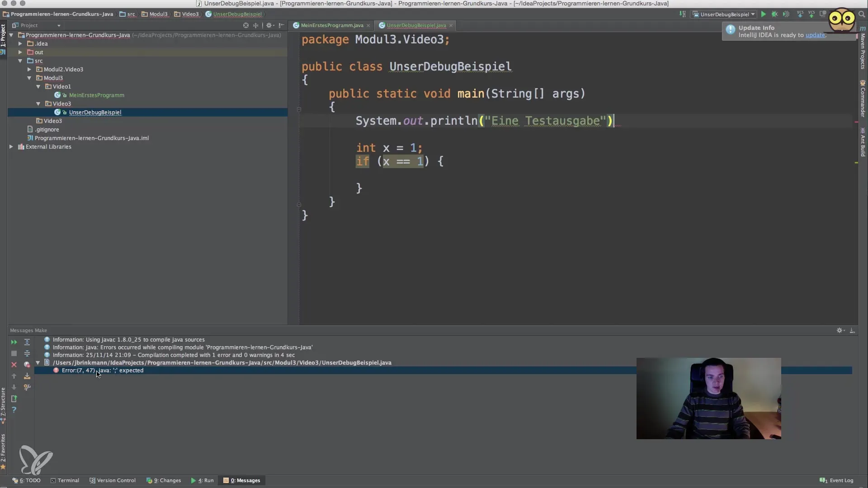The width and height of the screenshot is (868, 488).
Task: Expand all messages icon
Action: [x=27, y=342]
